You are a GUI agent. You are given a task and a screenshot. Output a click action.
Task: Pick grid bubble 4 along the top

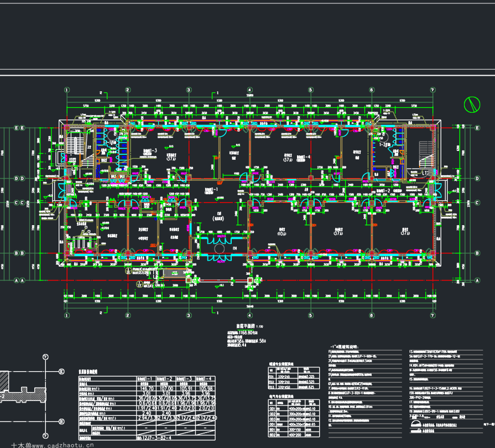249,90
